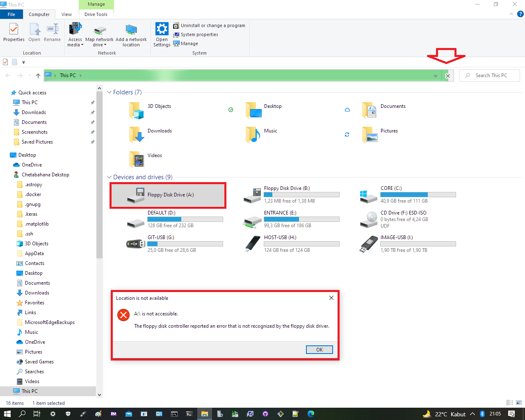The width and height of the screenshot is (525, 420).
Task: Open the address bar history dropdown
Action: coord(436,75)
